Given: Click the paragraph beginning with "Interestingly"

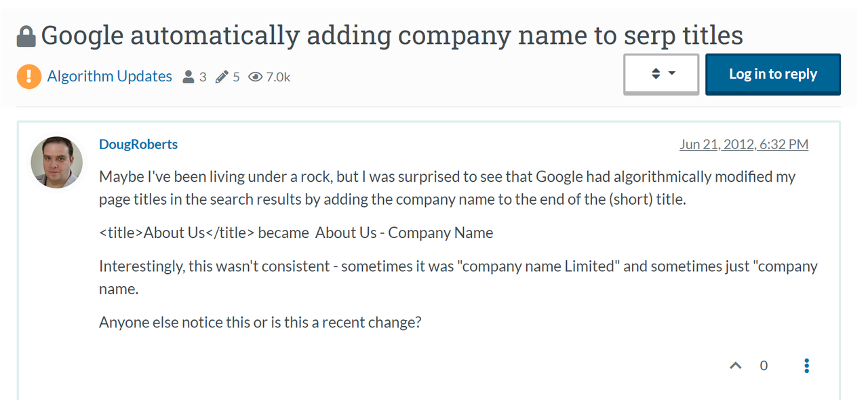Looking at the screenshot, I should (x=458, y=277).
